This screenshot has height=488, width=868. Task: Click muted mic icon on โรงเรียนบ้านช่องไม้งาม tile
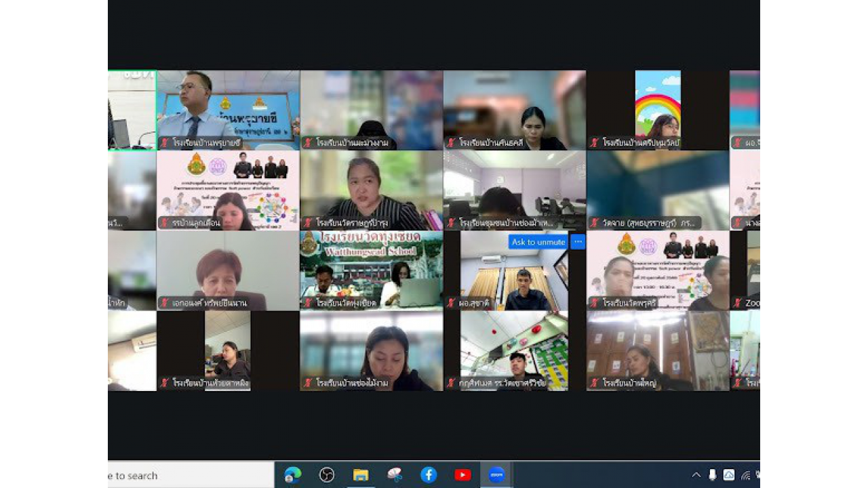(x=308, y=383)
